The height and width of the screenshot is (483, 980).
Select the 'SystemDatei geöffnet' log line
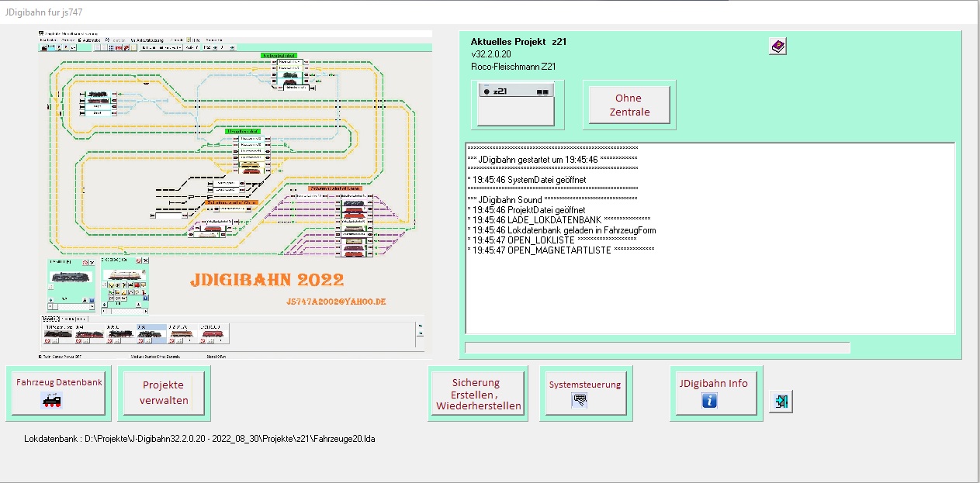(x=527, y=180)
